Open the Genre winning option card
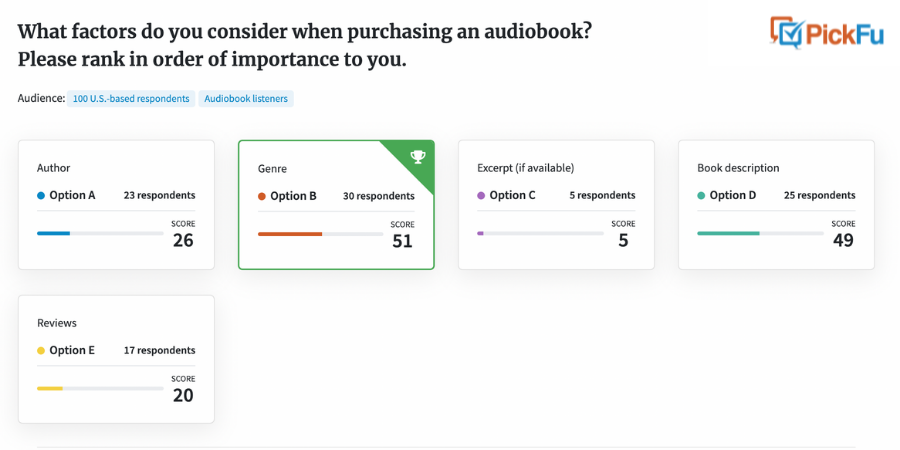The width and height of the screenshot is (900, 450). 336,205
